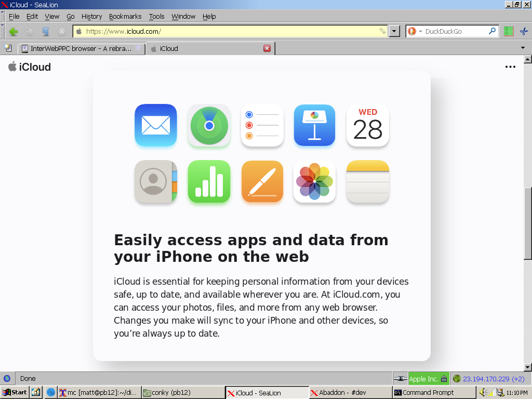Screen dimensions: 532x399
Task: Open the new tab icon button
Action: click(x=8, y=48)
